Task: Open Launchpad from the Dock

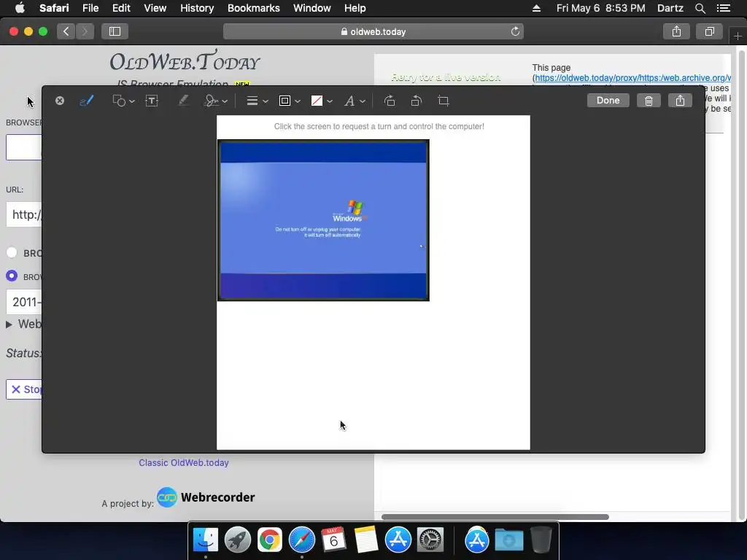Action: pyautogui.click(x=238, y=540)
